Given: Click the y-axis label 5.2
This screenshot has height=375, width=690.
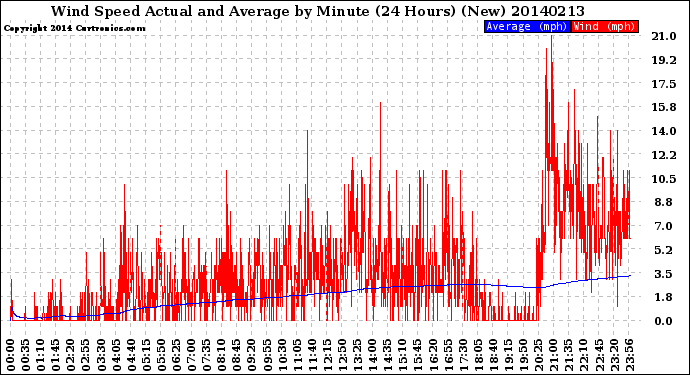Looking at the screenshot, I should 664,250.
